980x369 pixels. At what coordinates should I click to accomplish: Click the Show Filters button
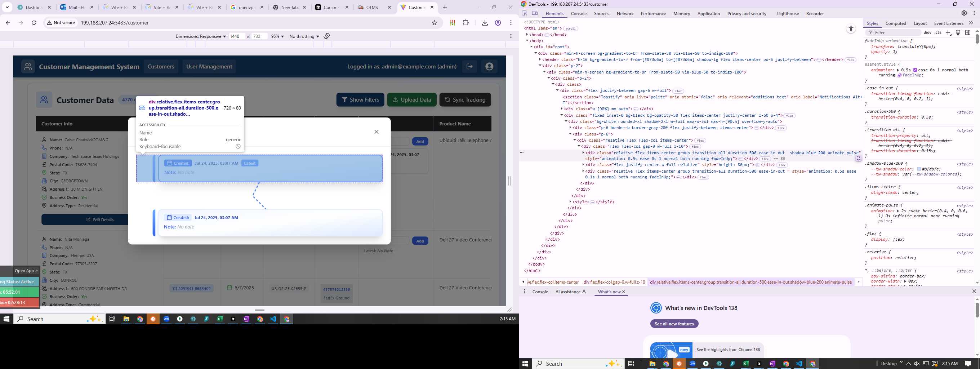pyautogui.click(x=360, y=100)
